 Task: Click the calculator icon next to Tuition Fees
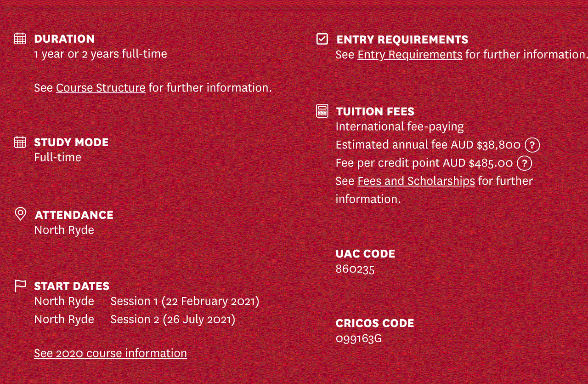[322, 111]
